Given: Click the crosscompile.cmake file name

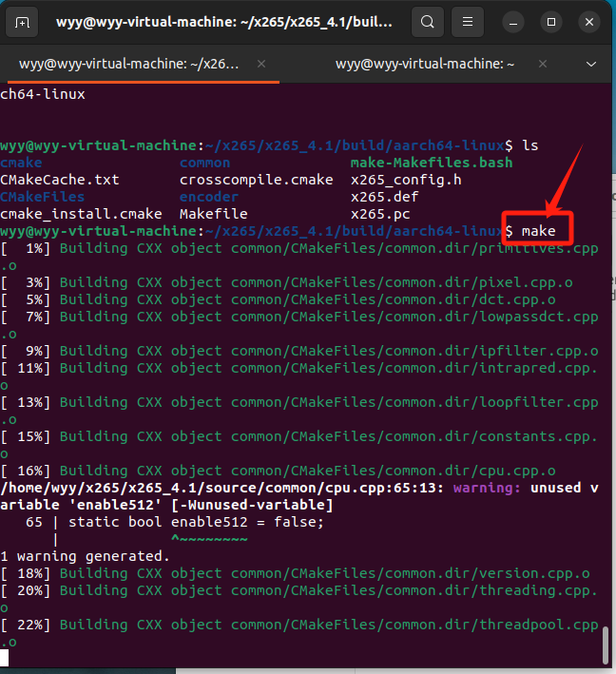Looking at the screenshot, I should [256, 180].
